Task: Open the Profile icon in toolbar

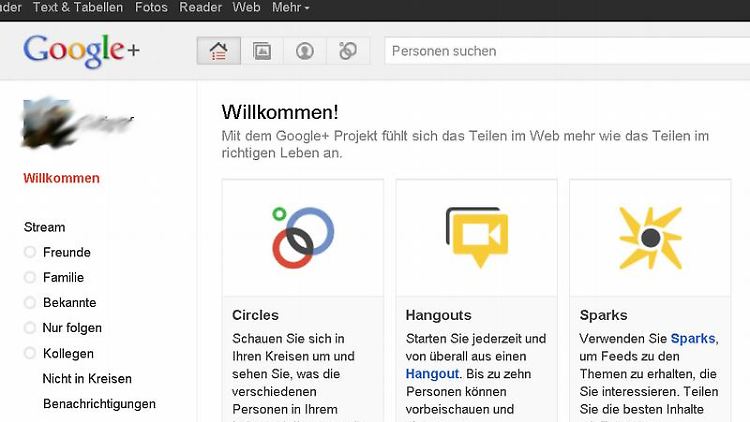Action: pos(305,51)
